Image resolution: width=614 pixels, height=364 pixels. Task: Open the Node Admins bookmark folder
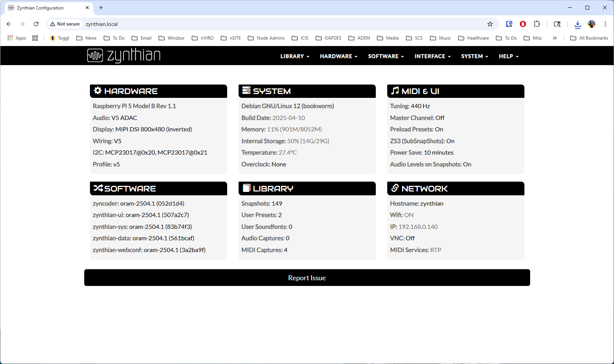click(x=266, y=38)
